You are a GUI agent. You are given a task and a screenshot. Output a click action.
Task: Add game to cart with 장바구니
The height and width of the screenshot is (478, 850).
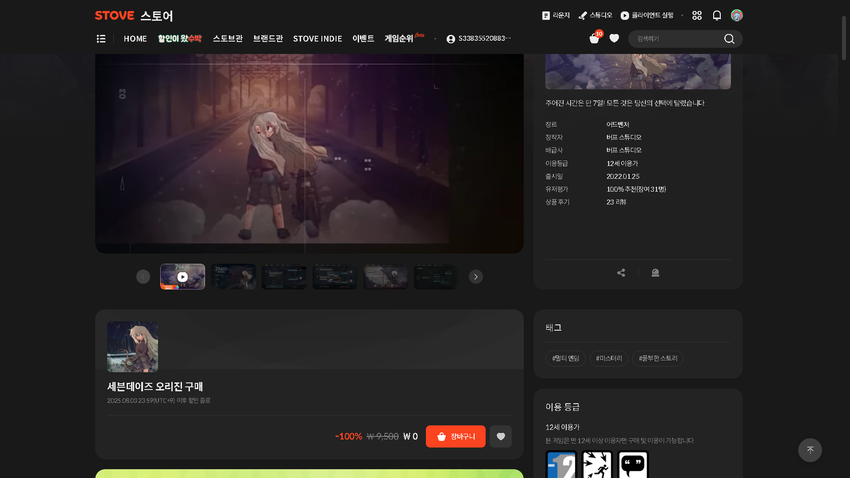click(455, 436)
